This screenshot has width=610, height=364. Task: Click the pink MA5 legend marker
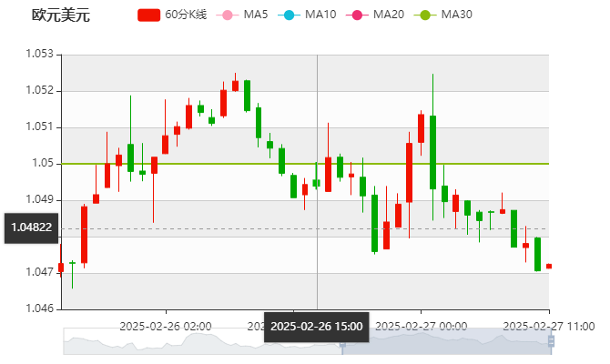[x=228, y=15]
